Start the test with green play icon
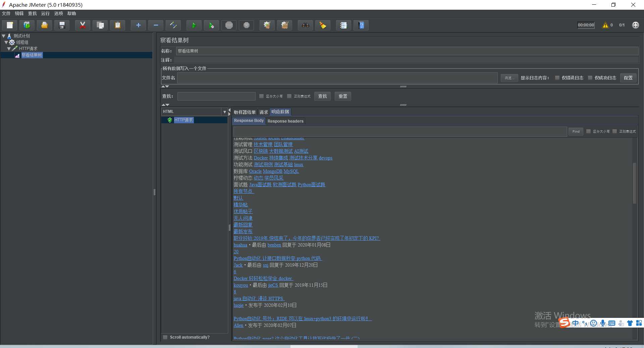 click(194, 25)
